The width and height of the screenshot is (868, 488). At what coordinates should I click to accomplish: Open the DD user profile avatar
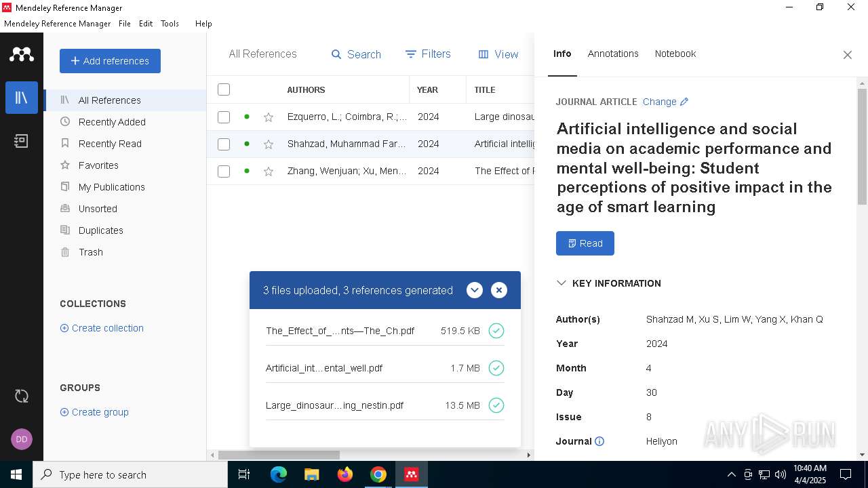click(x=22, y=439)
